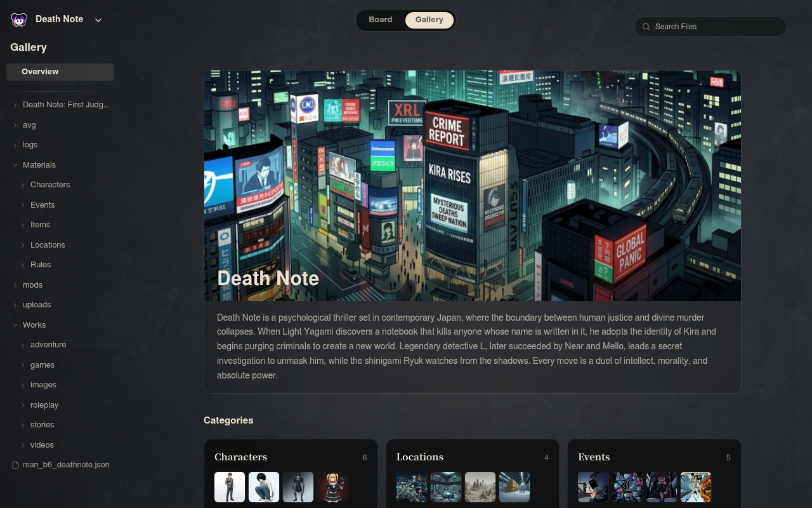Collapse the Materials folder chevron
The image size is (812, 508).
[x=15, y=165]
